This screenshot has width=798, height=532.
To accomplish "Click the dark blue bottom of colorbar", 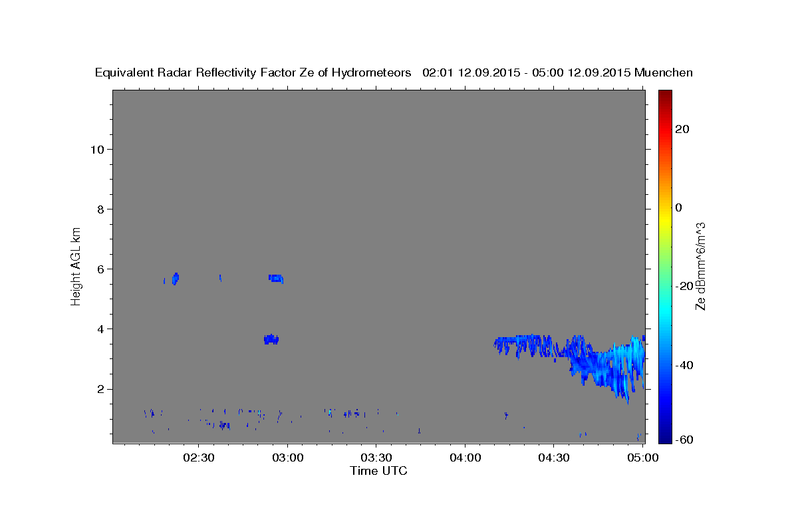I will click(x=665, y=437).
